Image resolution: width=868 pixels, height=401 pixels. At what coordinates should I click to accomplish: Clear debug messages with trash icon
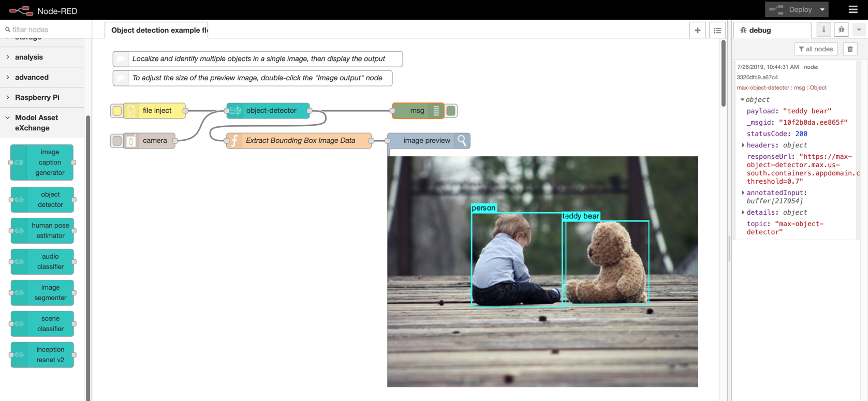pyautogui.click(x=850, y=49)
